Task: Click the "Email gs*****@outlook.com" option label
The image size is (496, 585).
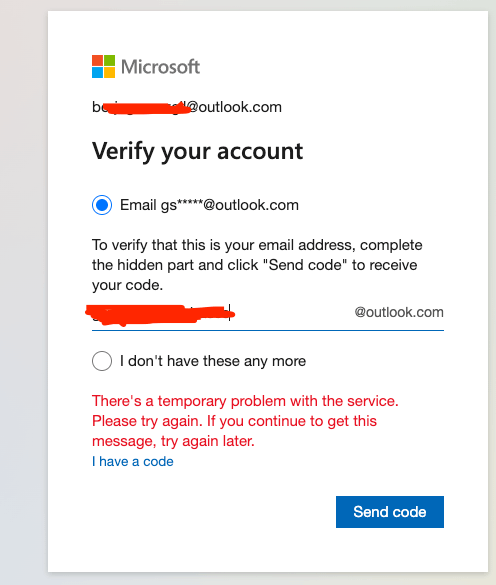Action: pyautogui.click(x=209, y=205)
